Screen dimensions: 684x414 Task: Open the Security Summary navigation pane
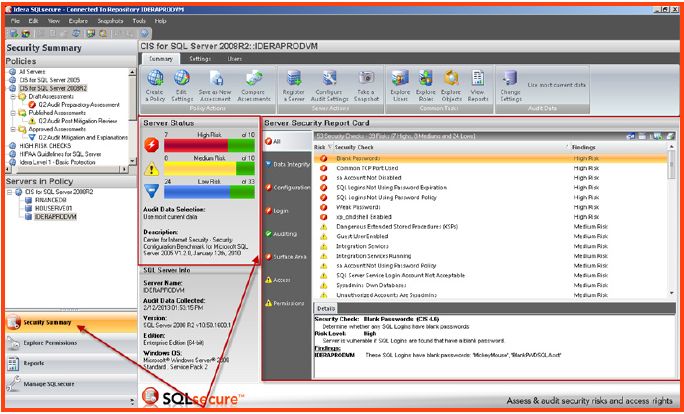[x=71, y=323]
